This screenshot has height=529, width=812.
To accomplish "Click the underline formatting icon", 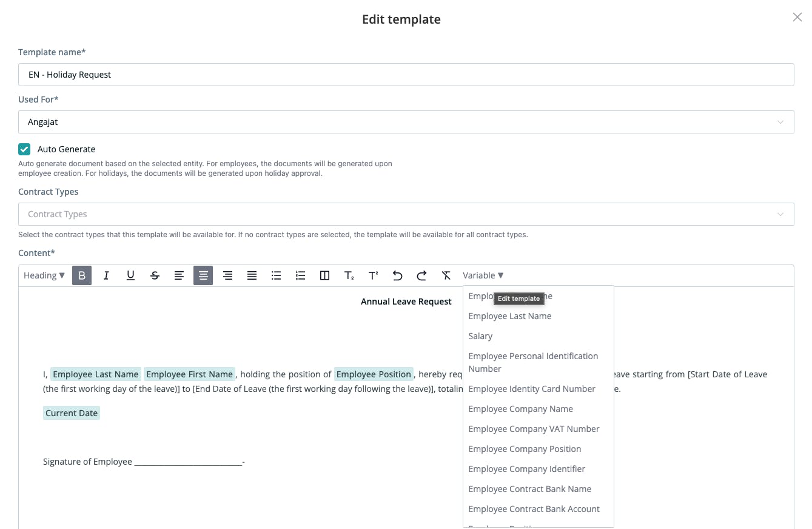I will tap(130, 275).
